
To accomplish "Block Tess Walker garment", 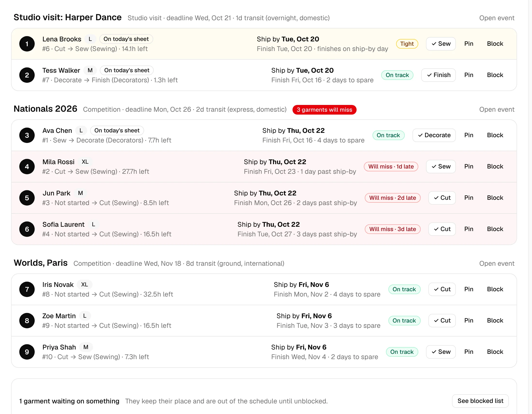I will point(495,75).
